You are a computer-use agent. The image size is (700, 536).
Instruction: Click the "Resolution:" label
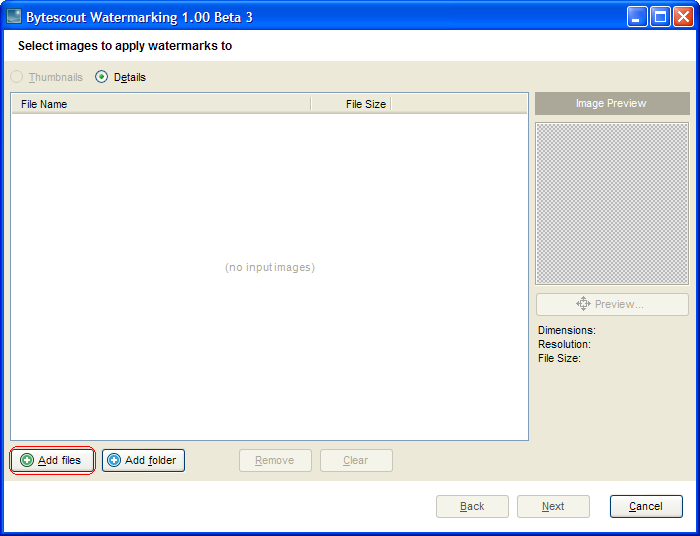tap(564, 345)
